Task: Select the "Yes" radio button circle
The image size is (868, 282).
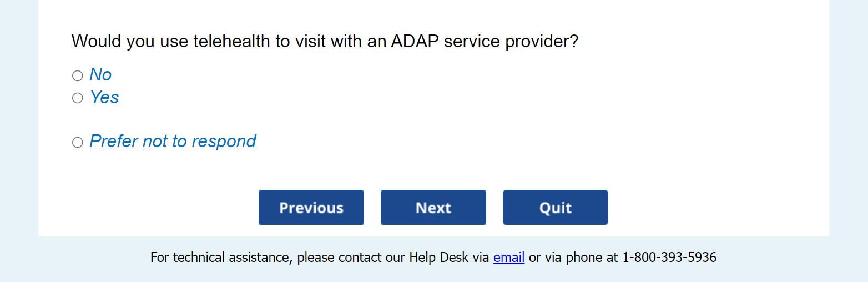Action: (78, 98)
